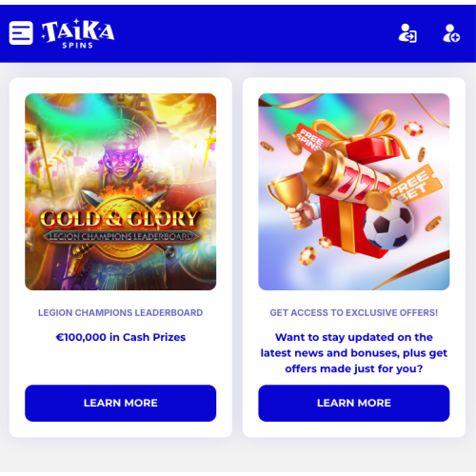Click the Free Bet ticket in image

412,187
